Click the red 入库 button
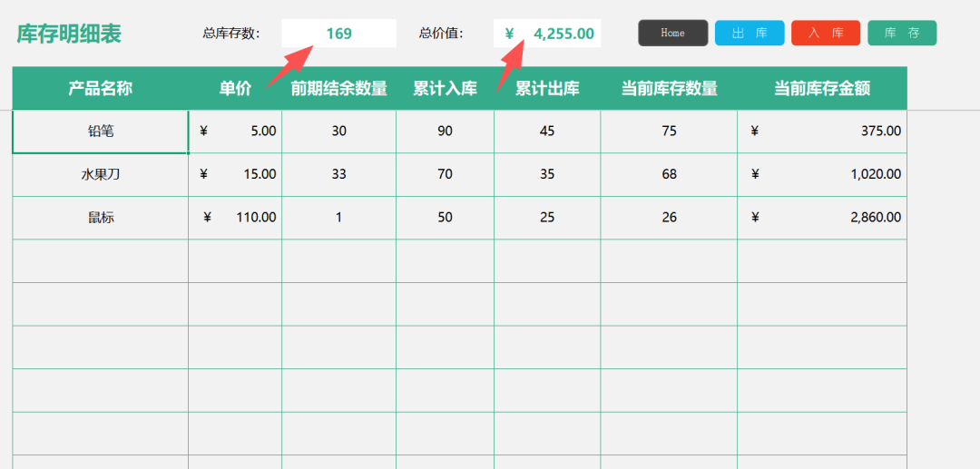This screenshot has height=469, width=980. (825, 34)
